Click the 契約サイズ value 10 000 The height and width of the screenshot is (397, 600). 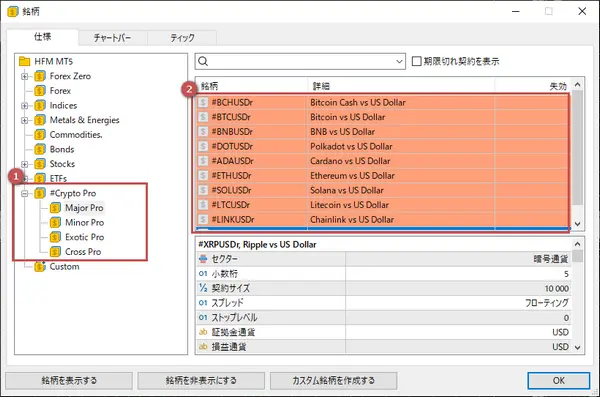coord(557,289)
